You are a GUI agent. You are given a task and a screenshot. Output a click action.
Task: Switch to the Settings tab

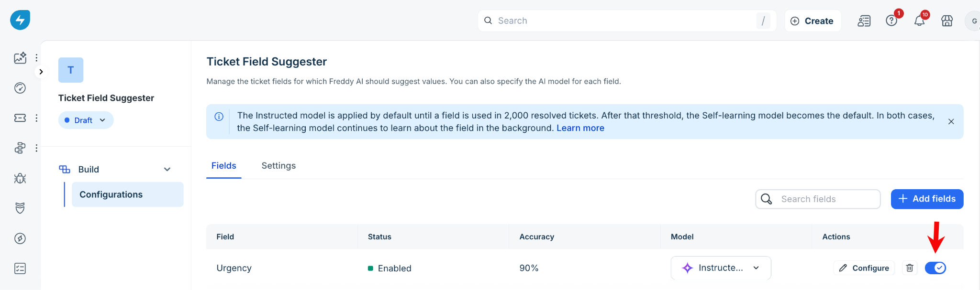pyautogui.click(x=278, y=166)
